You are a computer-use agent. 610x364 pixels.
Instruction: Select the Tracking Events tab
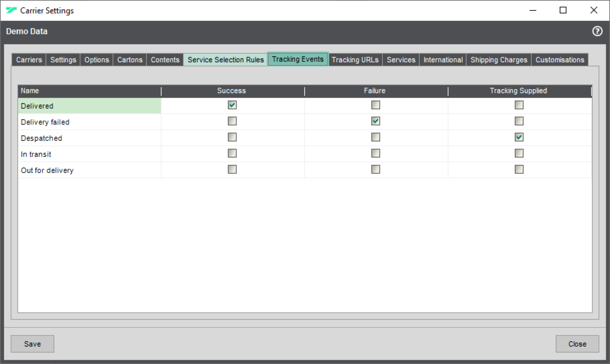[298, 59]
